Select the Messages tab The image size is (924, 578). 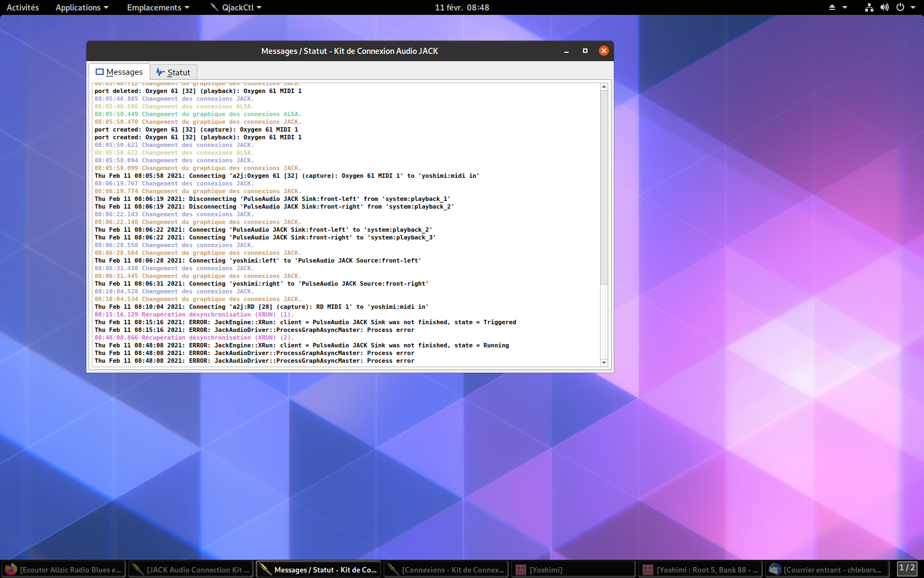[x=119, y=72]
